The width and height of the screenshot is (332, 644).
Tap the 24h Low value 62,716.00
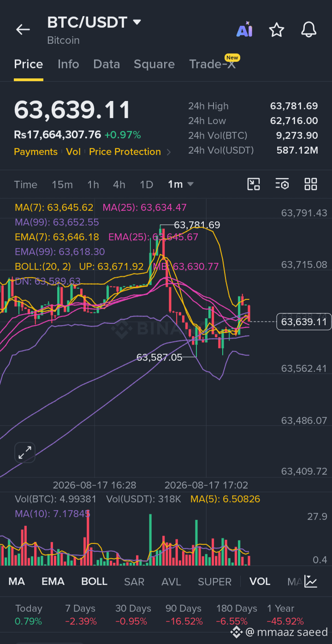(294, 121)
